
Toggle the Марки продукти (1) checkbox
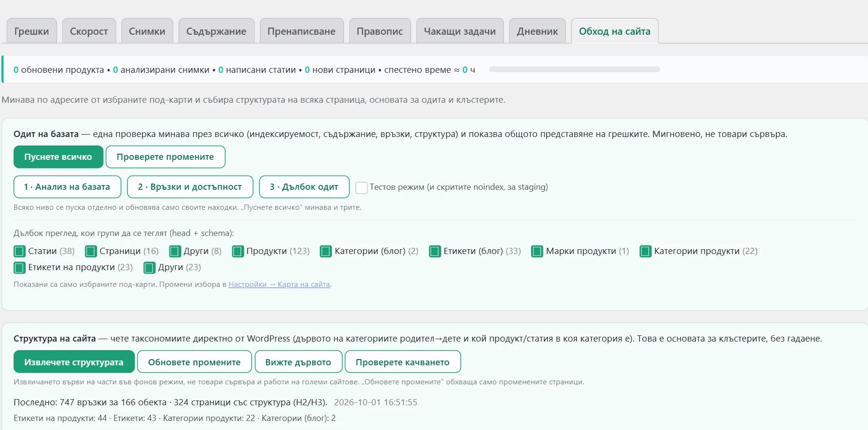pos(537,251)
